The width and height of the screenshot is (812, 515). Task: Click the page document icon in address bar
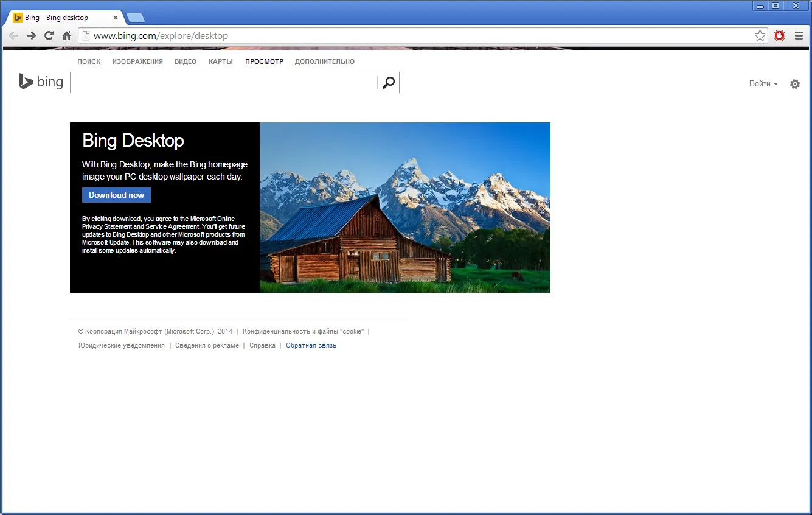[x=86, y=36]
